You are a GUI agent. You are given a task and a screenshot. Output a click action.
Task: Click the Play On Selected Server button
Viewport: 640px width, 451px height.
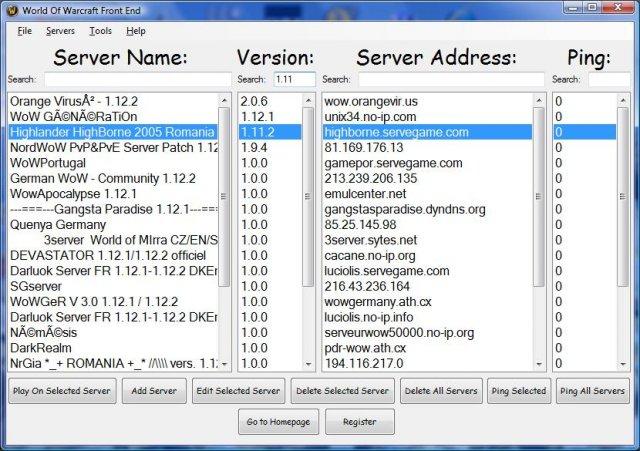click(62, 391)
